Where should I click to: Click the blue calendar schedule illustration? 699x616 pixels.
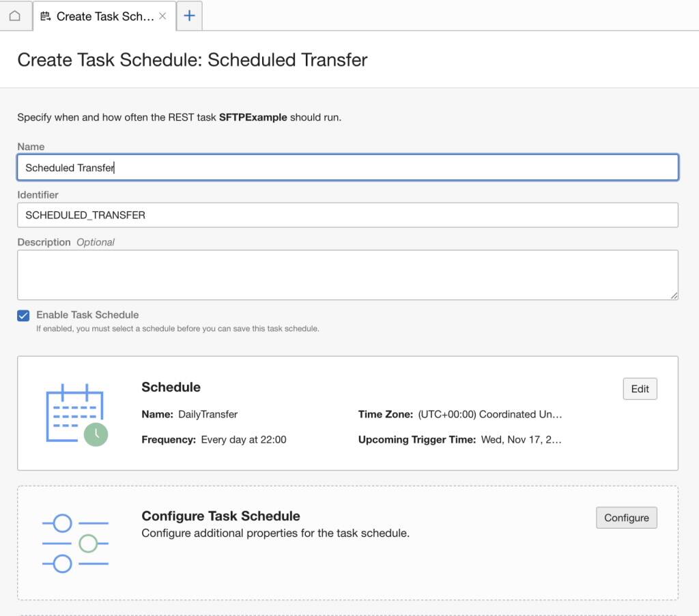75,409
